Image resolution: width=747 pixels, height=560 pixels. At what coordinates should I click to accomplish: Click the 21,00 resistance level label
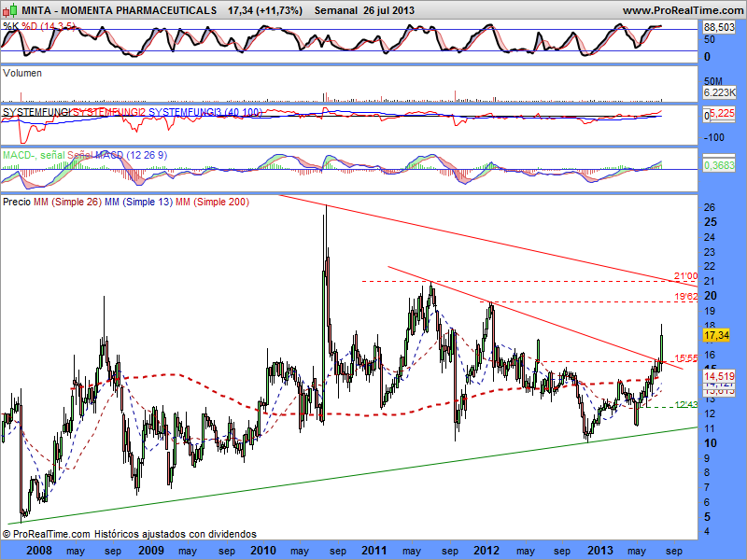(x=685, y=276)
